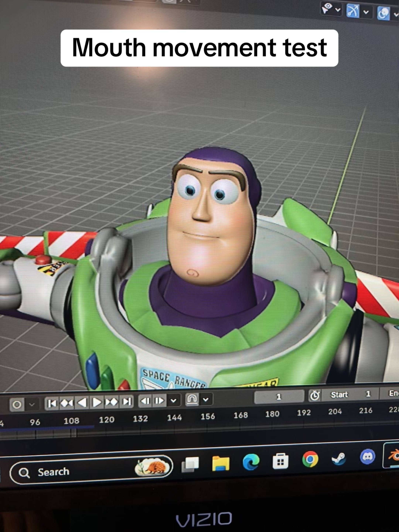
Task: Click frame 120 on the timeline ruler
Action: [107, 420]
